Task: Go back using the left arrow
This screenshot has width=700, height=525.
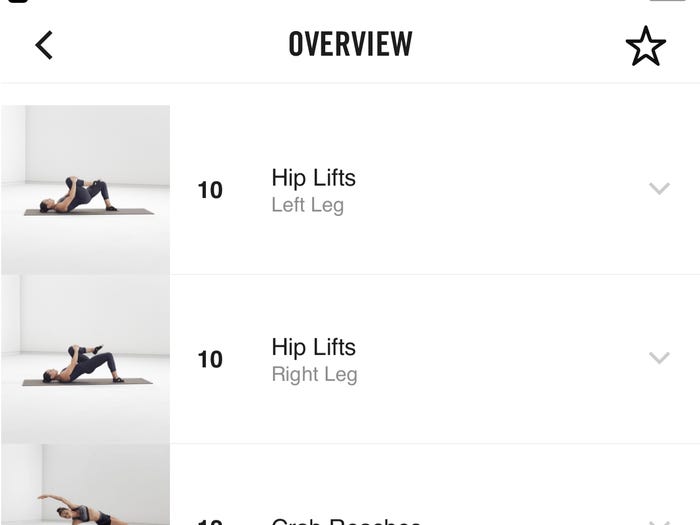Action: coord(44,45)
